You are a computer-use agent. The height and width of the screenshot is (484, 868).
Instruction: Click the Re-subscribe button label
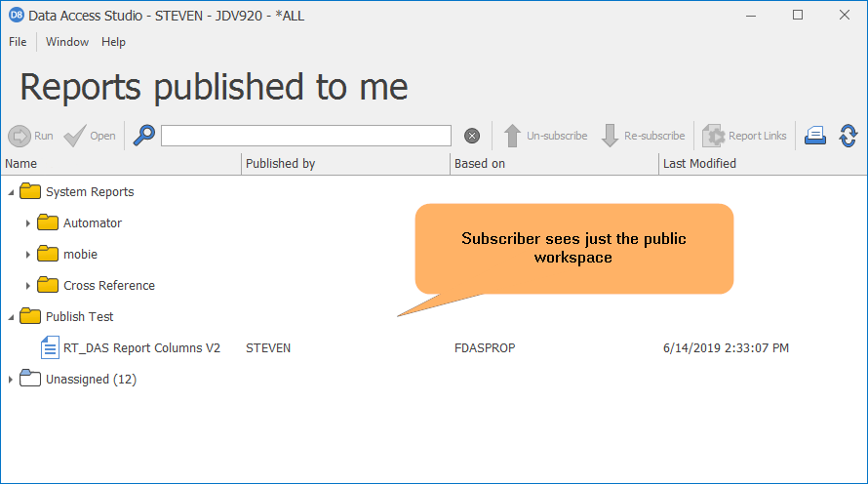tap(654, 136)
